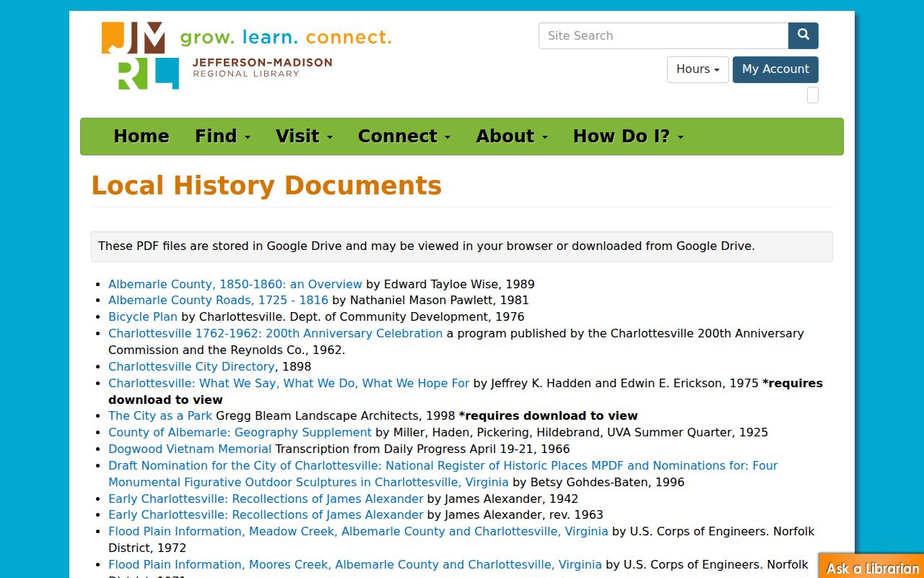Screen dimensions: 924x578
Task: Open The City as a Park
Action: [x=160, y=415]
